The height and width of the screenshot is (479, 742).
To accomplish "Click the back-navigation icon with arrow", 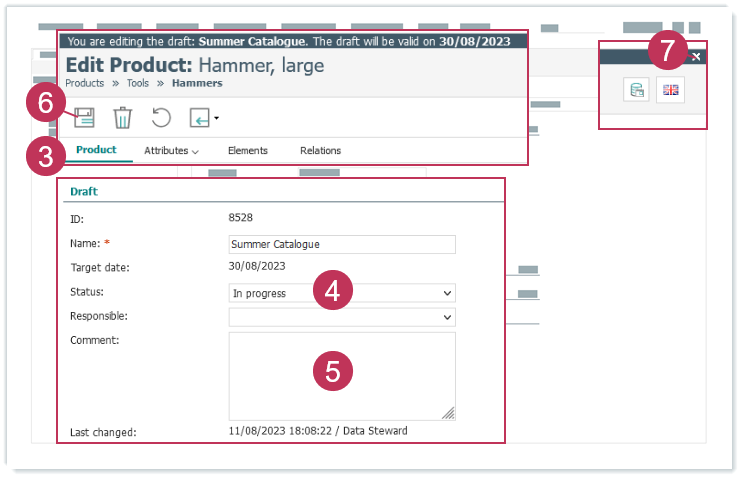I will coord(199,118).
